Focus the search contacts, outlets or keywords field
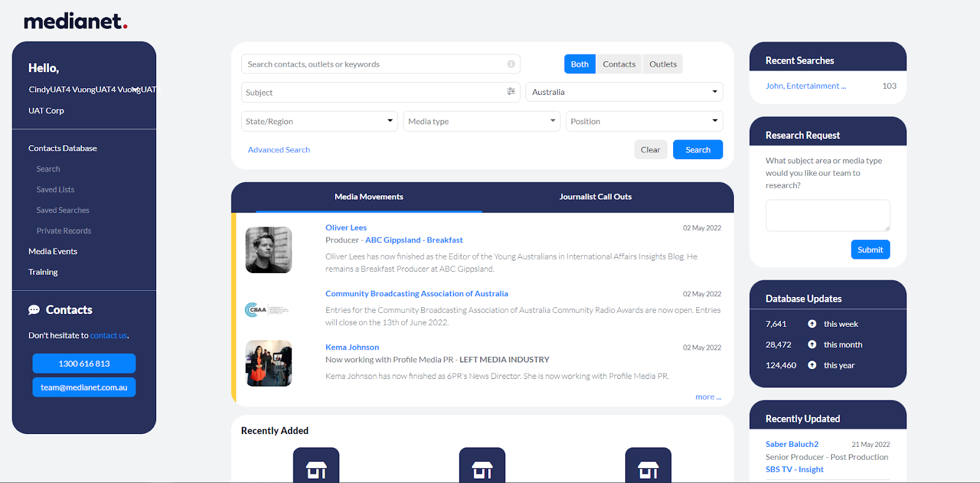 click(380, 64)
